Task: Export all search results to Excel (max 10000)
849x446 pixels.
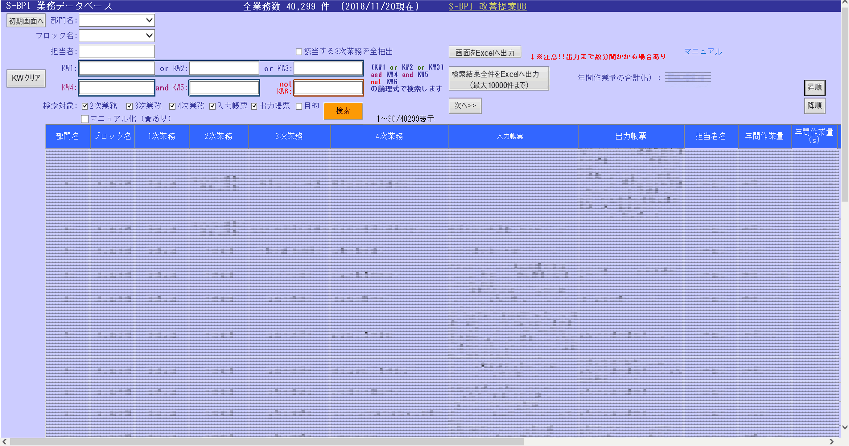Action: click(x=499, y=78)
